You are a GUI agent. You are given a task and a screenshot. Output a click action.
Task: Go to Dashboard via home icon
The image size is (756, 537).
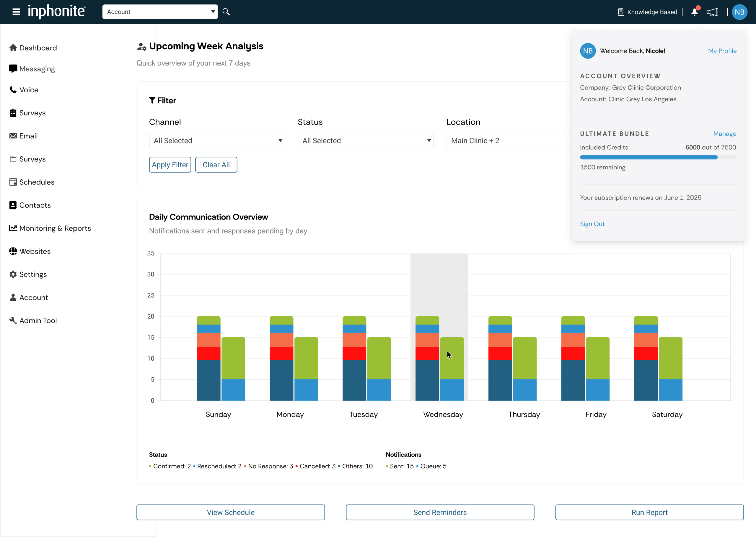coord(13,48)
